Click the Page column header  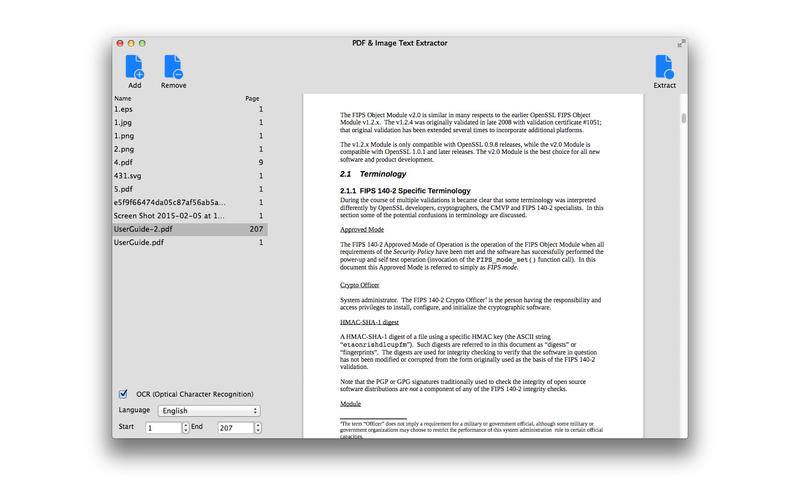click(x=252, y=98)
